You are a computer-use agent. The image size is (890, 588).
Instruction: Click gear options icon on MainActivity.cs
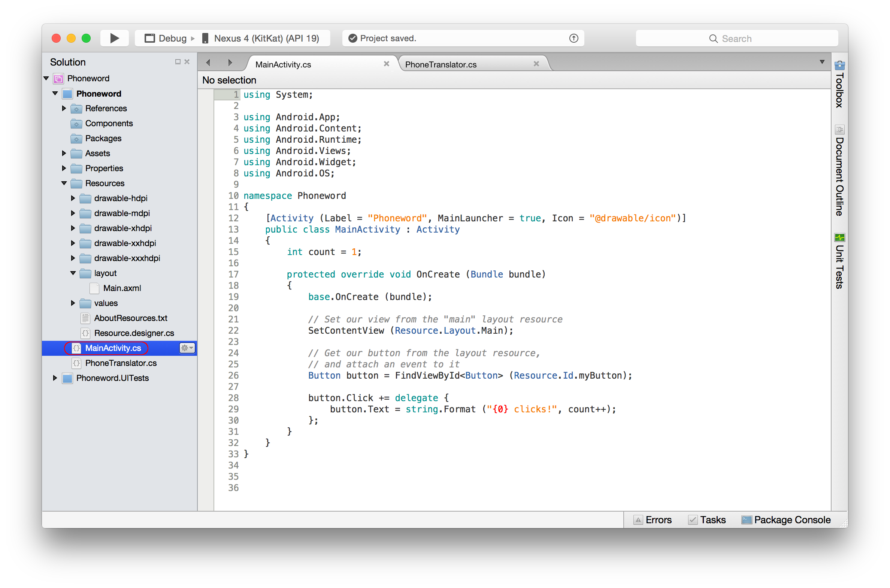[x=187, y=348]
